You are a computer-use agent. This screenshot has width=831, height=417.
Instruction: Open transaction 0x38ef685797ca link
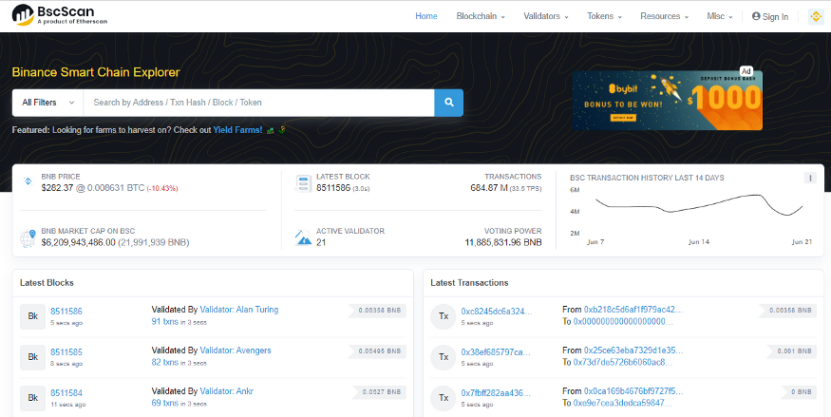click(x=496, y=352)
